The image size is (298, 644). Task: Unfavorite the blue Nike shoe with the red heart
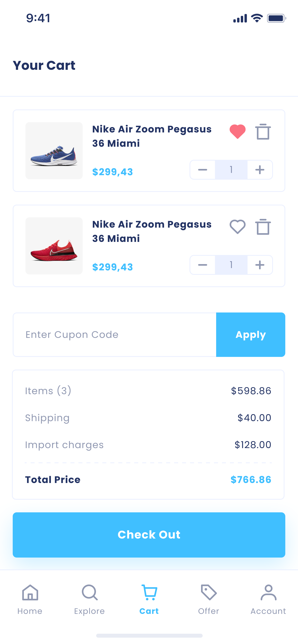click(x=237, y=131)
